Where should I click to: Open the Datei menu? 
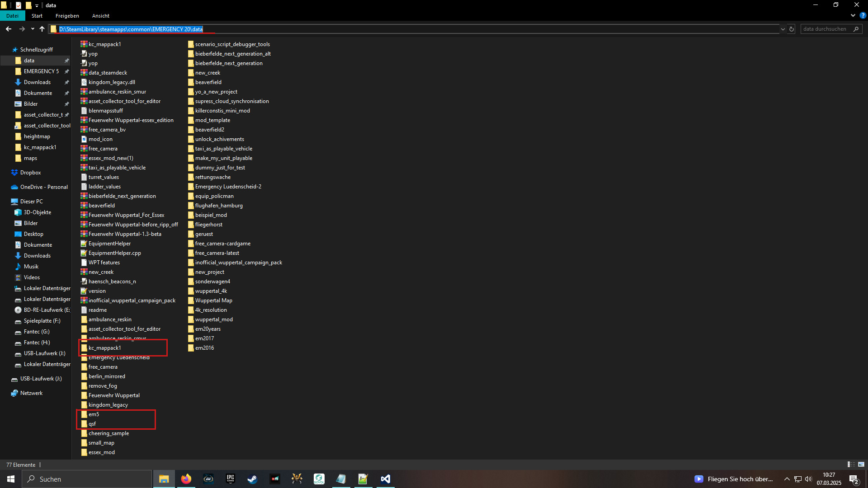tap(12, 16)
